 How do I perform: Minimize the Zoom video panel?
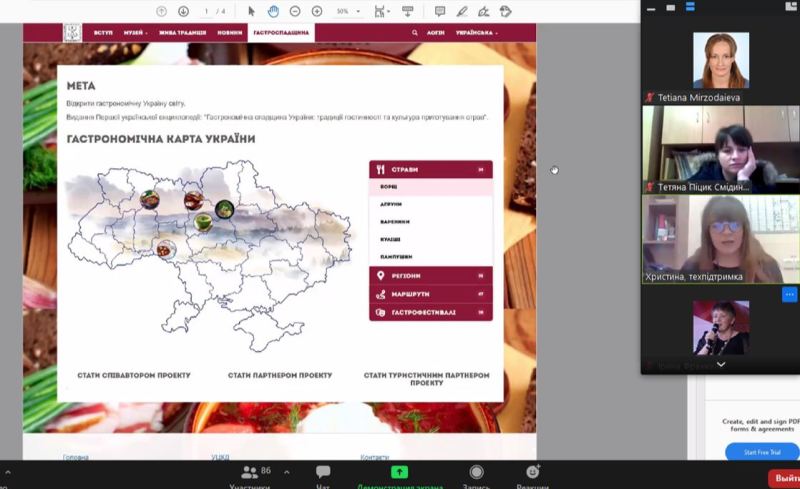[651, 8]
